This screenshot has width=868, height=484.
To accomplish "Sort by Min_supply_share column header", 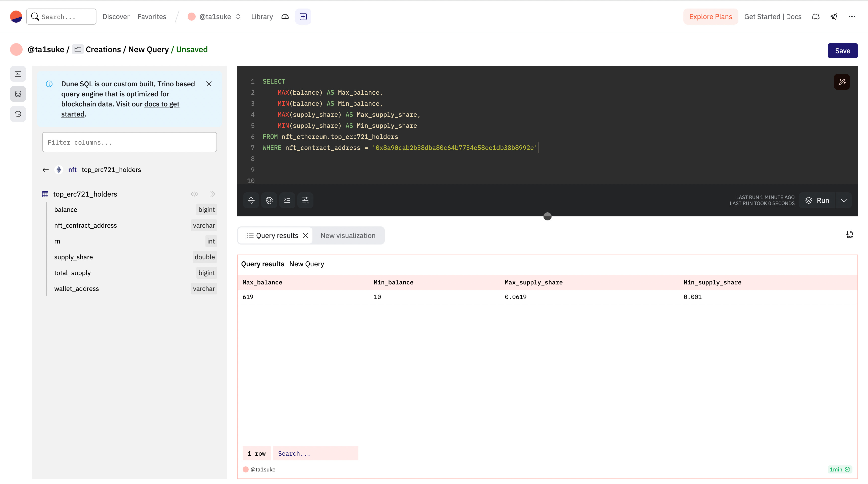I will coord(712,282).
